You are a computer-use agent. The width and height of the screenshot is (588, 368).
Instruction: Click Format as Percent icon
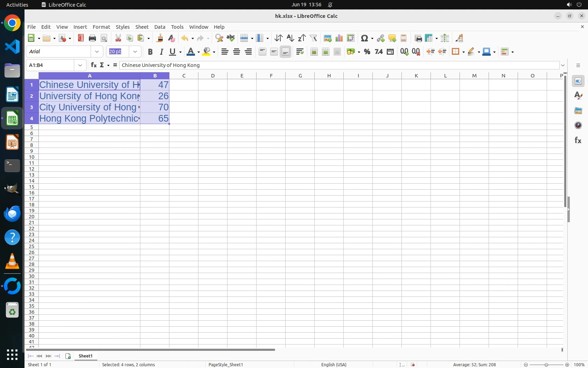[x=367, y=52]
